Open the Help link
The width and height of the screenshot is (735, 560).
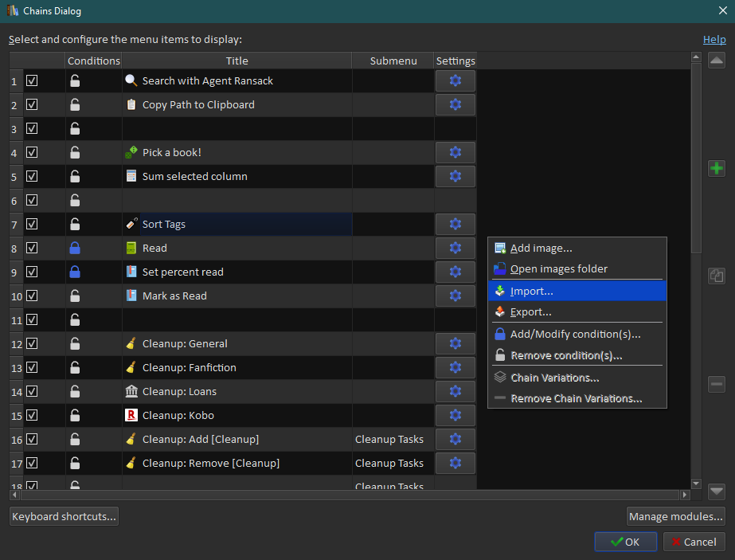pos(713,39)
